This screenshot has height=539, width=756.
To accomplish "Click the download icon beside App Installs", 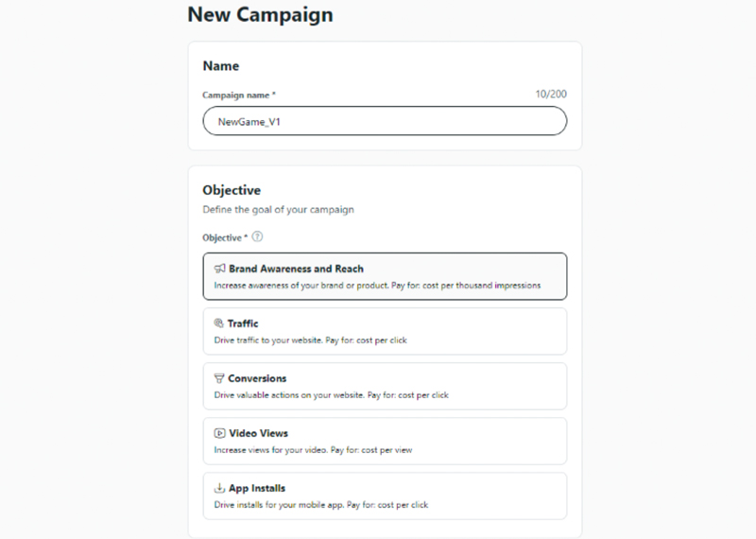I will point(219,487).
